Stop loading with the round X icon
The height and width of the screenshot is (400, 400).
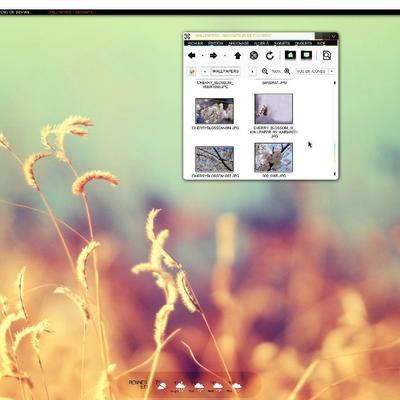click(x=254, y=55)
